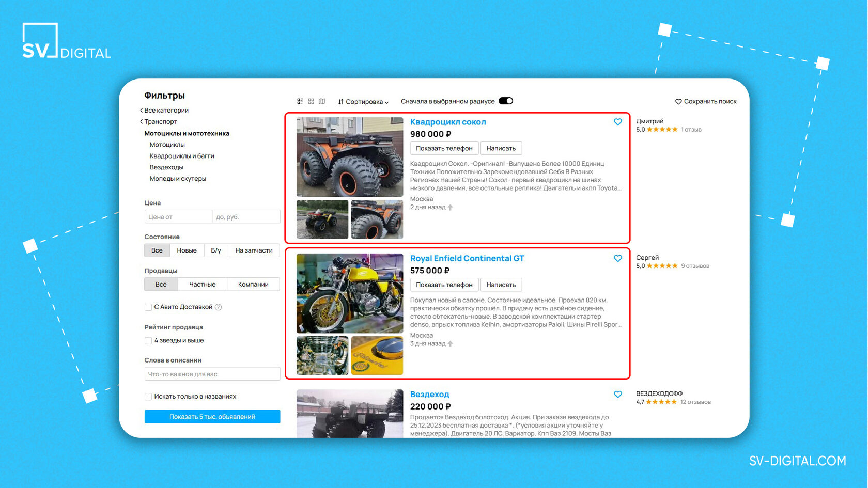Click ВЕЗДЕХОДОФФ star rating
Image resolution: width=868 pixels, height=488 pixels.
click(661, 402)
